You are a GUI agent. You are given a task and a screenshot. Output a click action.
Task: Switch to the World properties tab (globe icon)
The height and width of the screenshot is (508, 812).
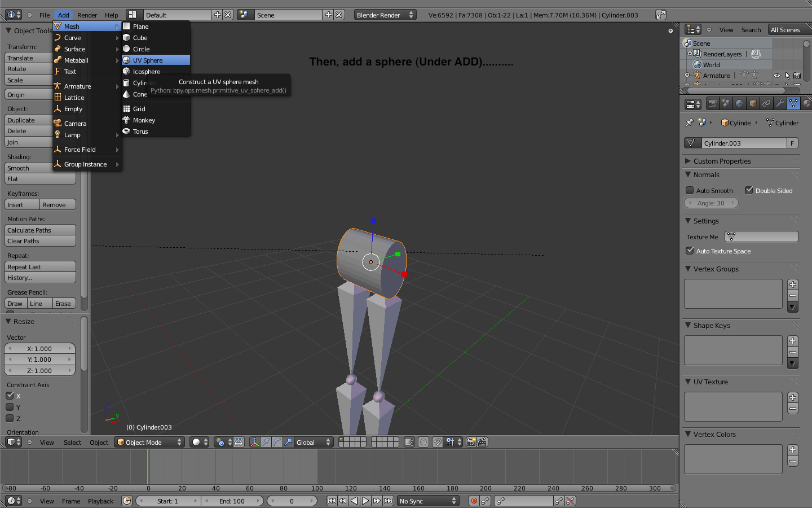click(x=739, y=104)
